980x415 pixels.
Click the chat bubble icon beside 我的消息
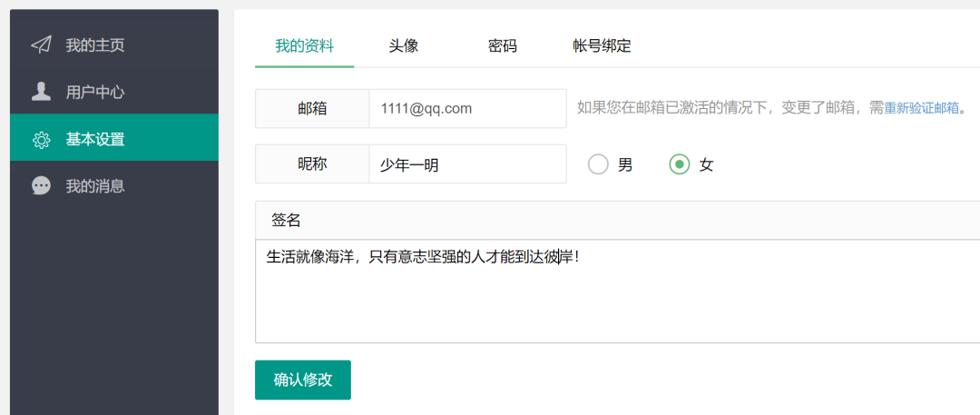41,186
